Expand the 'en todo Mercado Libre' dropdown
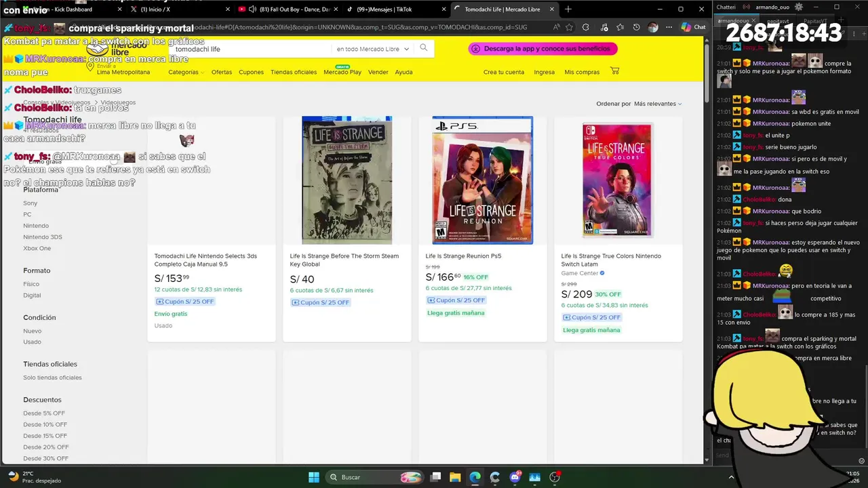868x488 pixels. pos(373,49)
